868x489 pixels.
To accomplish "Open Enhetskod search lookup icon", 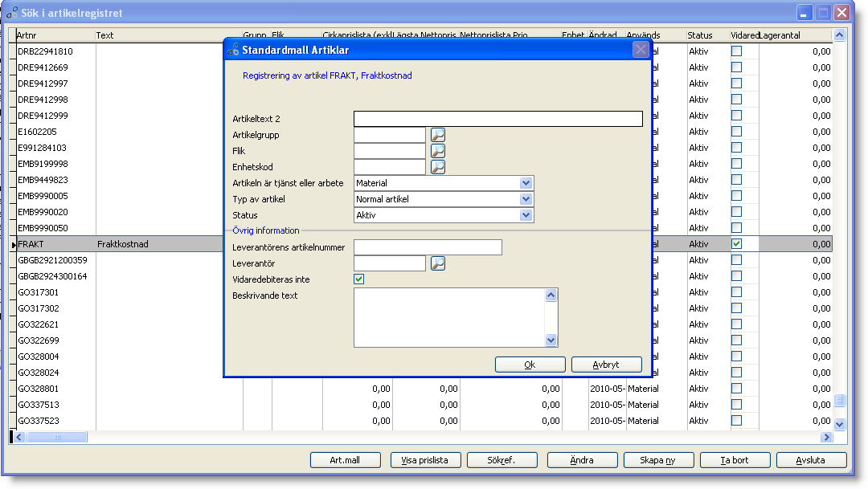I will pos(438,166).
